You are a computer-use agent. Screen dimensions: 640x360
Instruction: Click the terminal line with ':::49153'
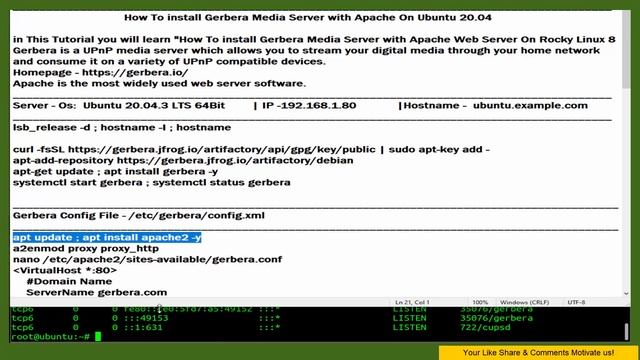point(272,318)
